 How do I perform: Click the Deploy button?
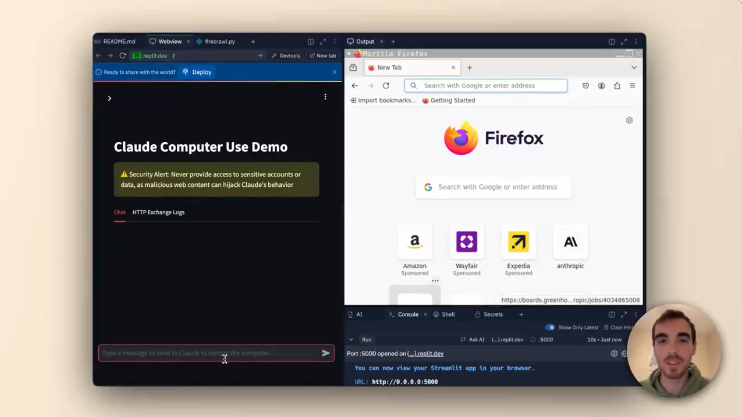[197, 72]
